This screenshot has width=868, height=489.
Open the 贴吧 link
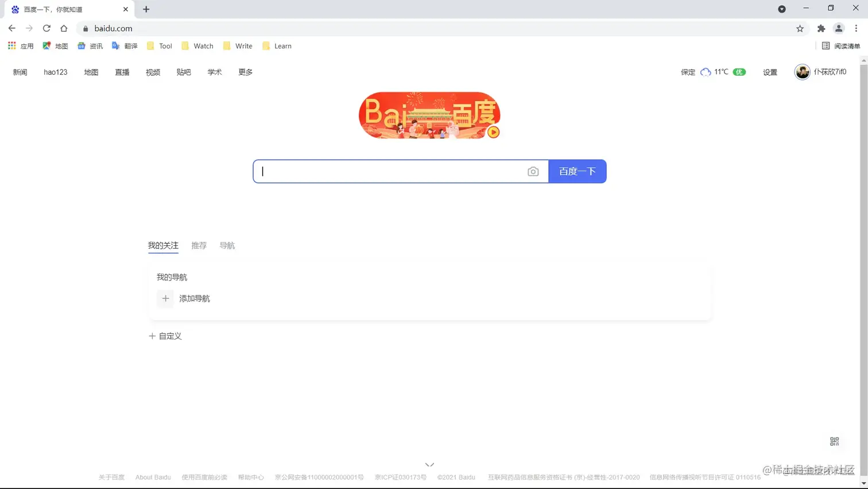pyautogui.click(x=184, y=72)
